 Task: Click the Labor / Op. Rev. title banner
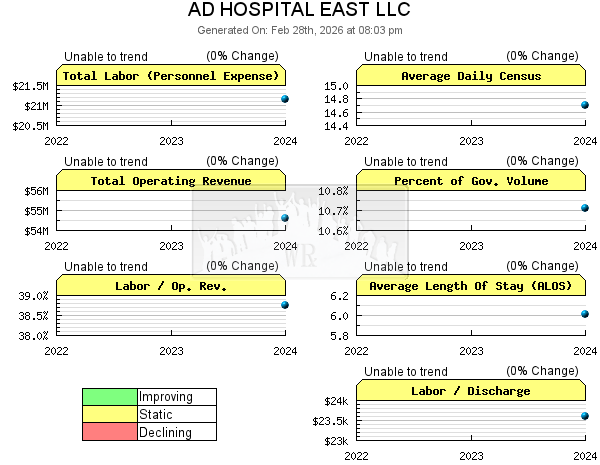pos(171,286)
